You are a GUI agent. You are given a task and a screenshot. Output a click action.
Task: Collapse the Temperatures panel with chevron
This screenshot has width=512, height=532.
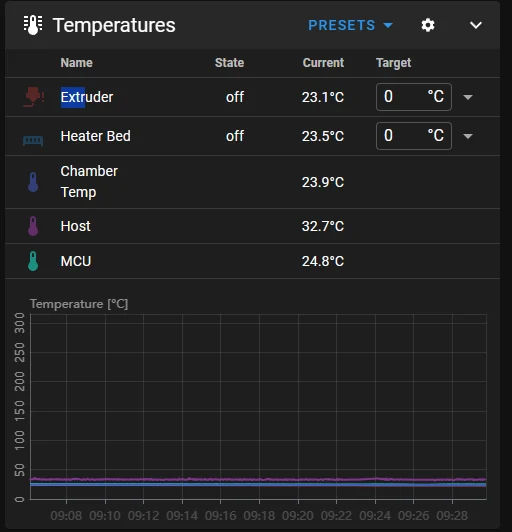tap(476, 25)
